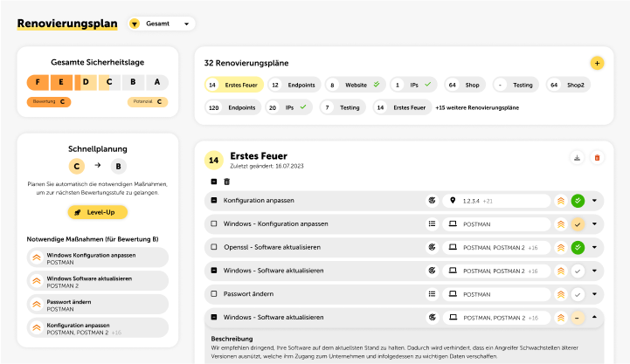This screenshot has width=630, height=364.
Task: Collapse the expanded Windows - Software aktualisieren row
Action: (x=595, y=318)
